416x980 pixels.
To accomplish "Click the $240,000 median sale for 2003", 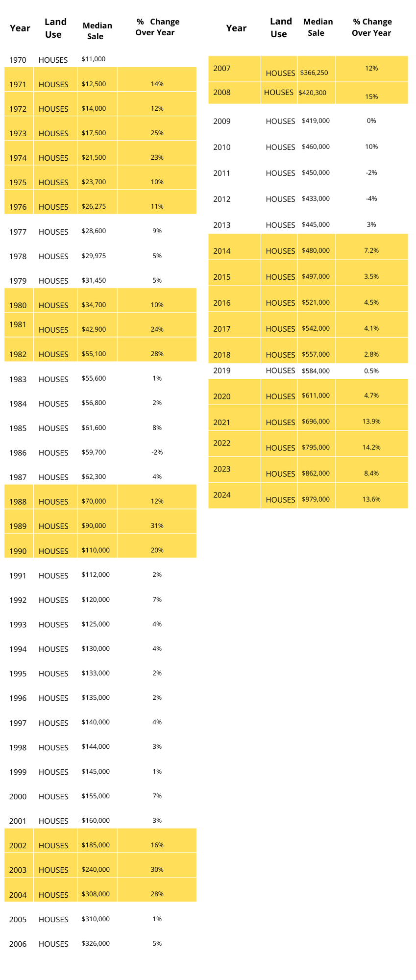I will coord(96,869).
